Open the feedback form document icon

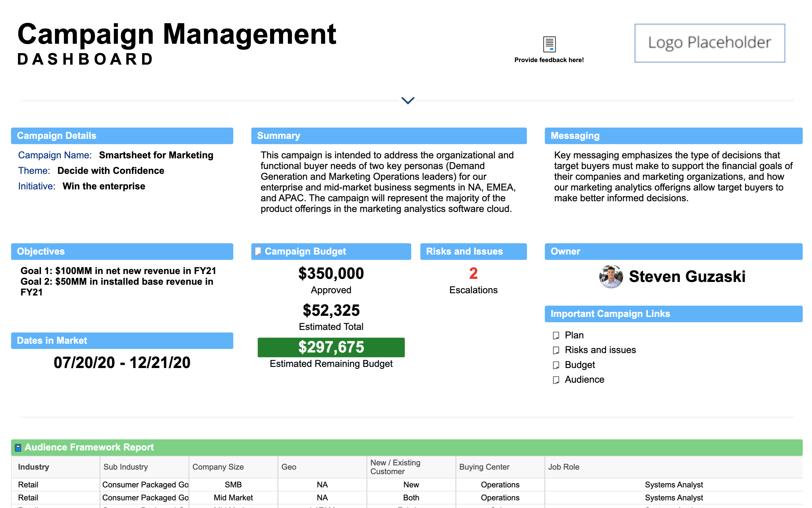[549, 44]
